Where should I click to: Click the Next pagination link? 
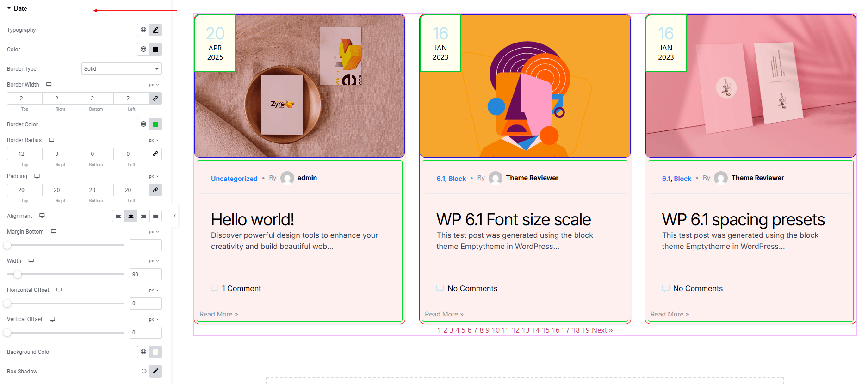coord(602,330)
